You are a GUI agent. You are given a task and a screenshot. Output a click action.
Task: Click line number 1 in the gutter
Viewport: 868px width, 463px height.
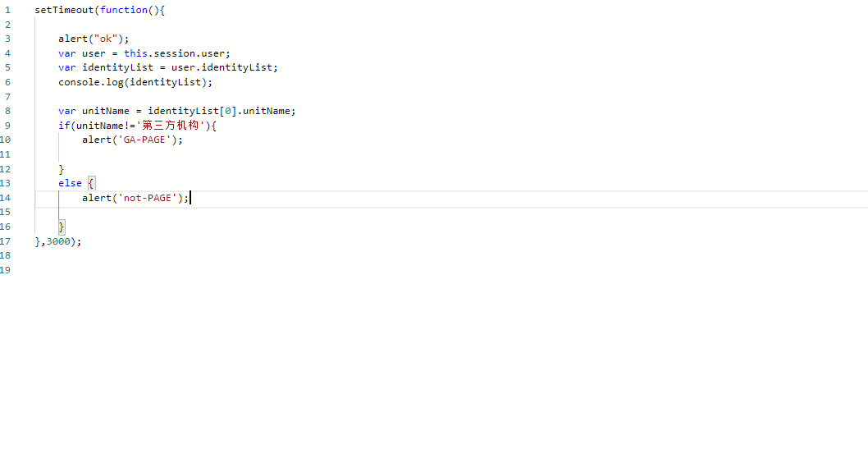click(x=7, y=10)
